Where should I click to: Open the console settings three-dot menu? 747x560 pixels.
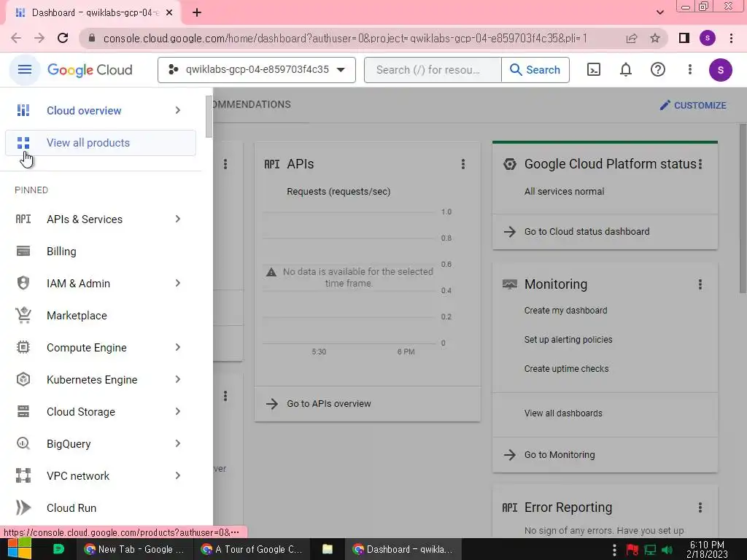(x=690, y=70)
